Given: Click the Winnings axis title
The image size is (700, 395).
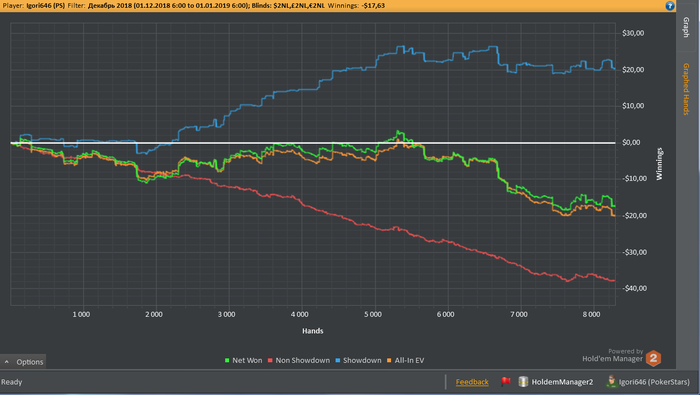Looking at the screenshot, I should 659,164.
